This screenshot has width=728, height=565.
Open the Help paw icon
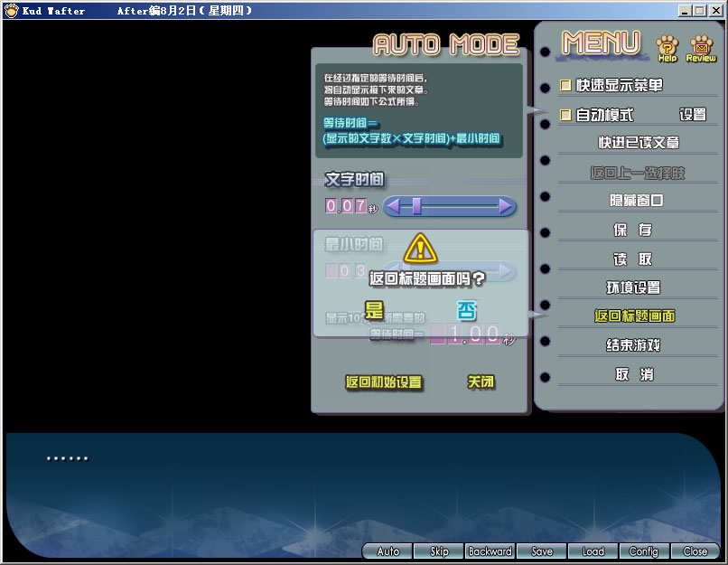click(x=667, y=48)
